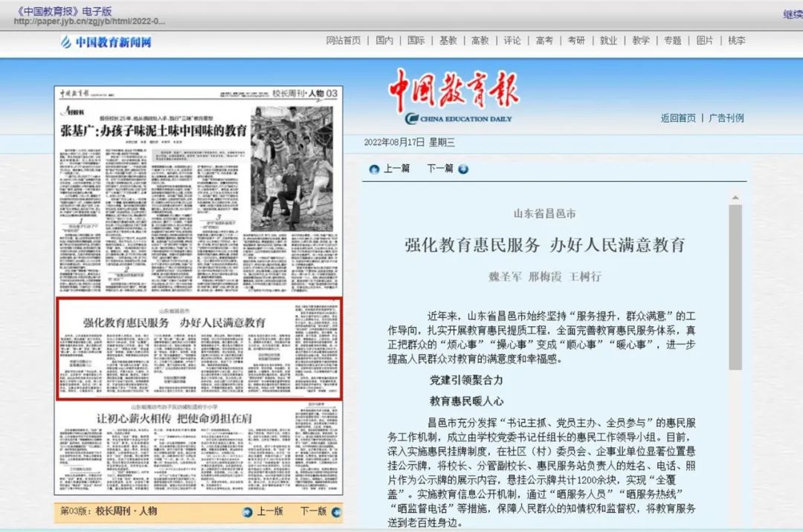Screen dimensions: 803x532
Task: Open the 图片 navigation section
Action: 705,41
